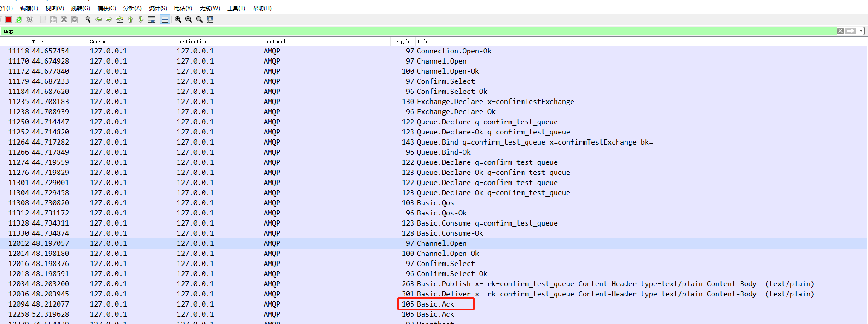Image resolution: width=868 pixels, height=324 pixels.
Task: Open Find Packet magnifier tool
Action: click(88, 19)
